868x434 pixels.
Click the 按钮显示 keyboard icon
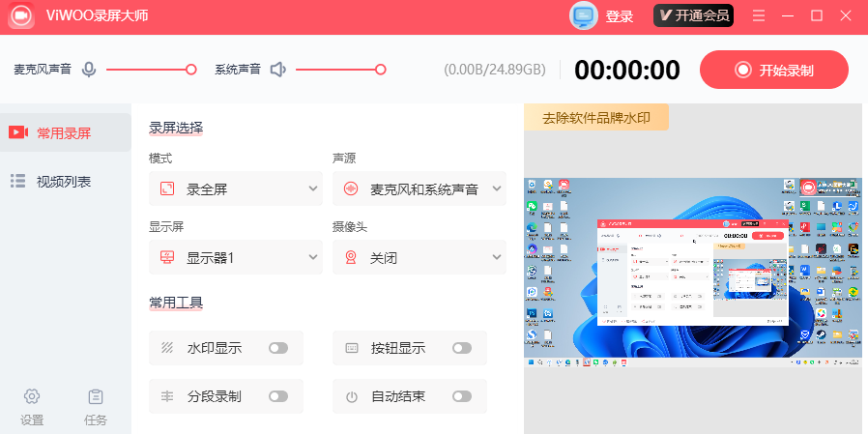(x=352, y=348)
